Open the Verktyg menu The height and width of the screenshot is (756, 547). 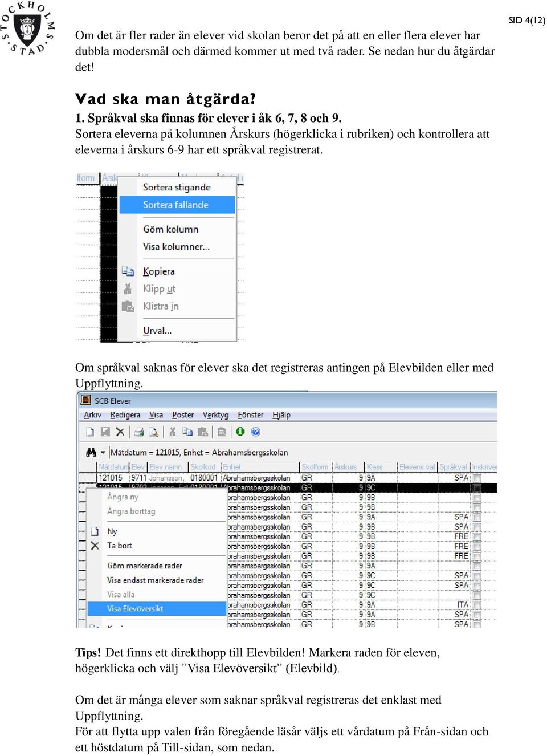[215, 415]
